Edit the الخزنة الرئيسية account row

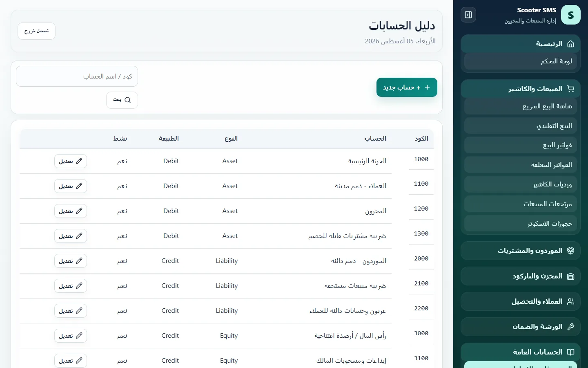[71, 161]
